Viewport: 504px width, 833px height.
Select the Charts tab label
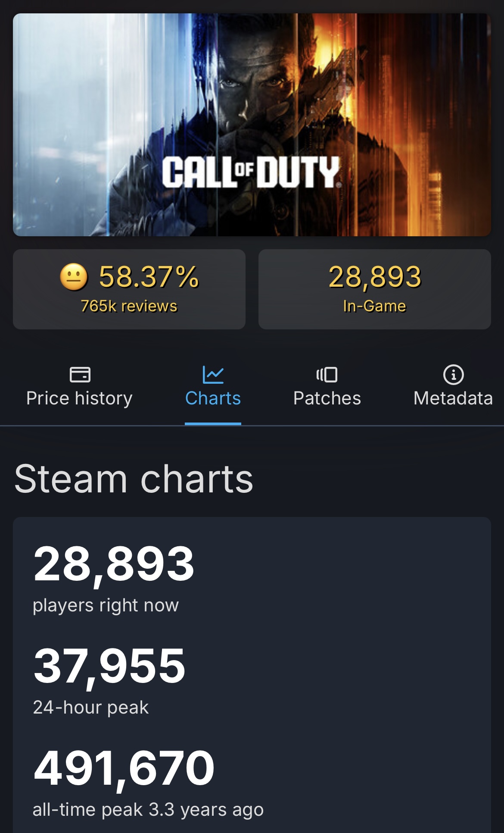tap(213, 398)
